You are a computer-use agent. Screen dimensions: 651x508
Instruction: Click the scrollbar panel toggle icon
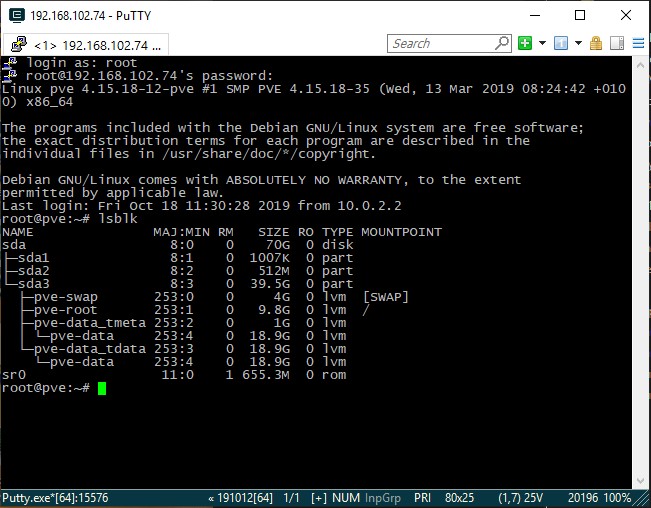click(617, 43)
